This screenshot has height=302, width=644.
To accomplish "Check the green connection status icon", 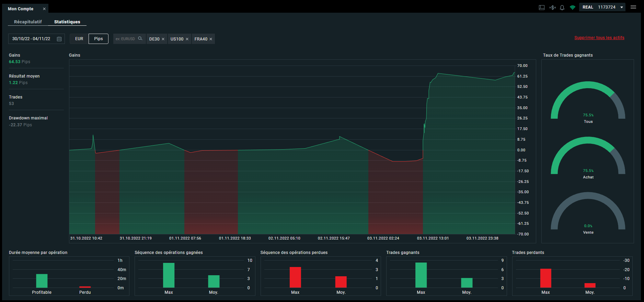I will coord(572,7).
